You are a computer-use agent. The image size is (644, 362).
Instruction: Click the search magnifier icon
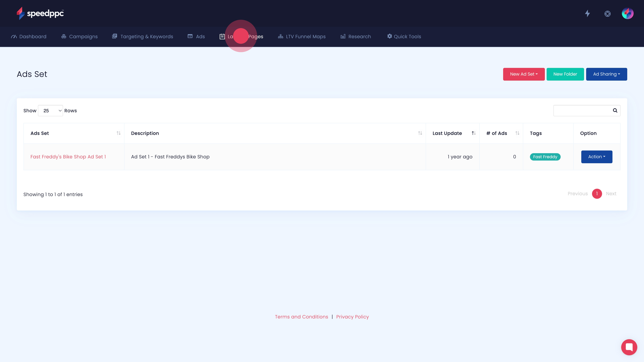pos(615,110)
